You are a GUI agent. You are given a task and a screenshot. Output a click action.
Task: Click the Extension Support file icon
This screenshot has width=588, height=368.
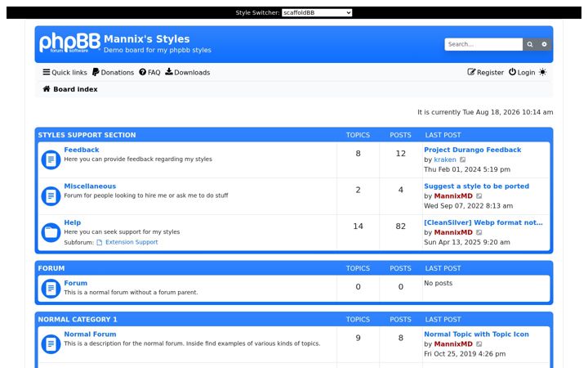coord(100,243)
